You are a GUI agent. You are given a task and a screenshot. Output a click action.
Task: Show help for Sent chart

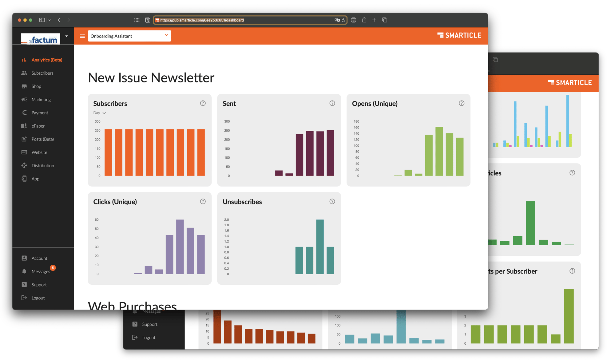[332, 103]
